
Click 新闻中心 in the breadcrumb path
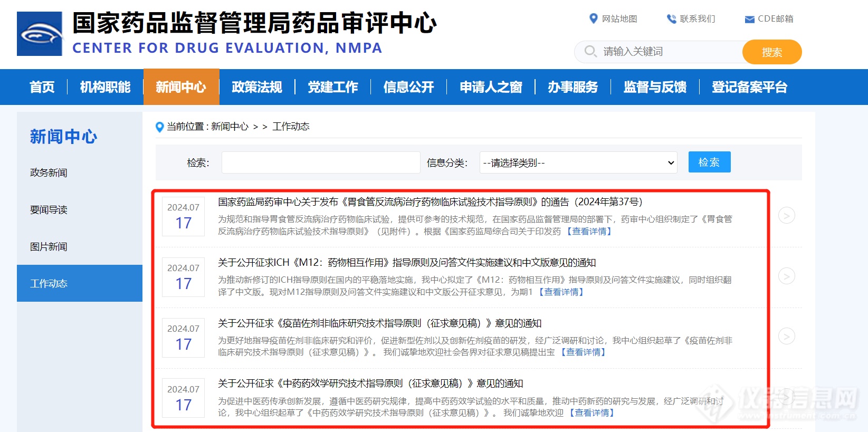click(230, 127)
